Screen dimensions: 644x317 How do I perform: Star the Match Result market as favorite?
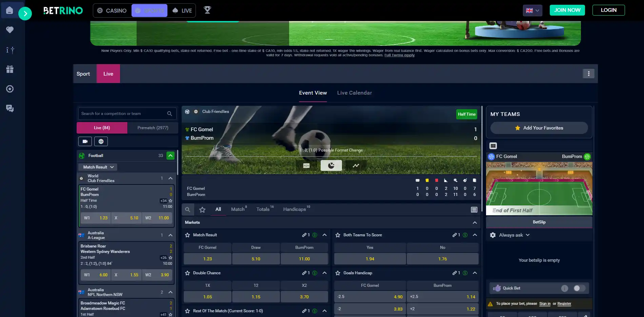pos(187,235)
